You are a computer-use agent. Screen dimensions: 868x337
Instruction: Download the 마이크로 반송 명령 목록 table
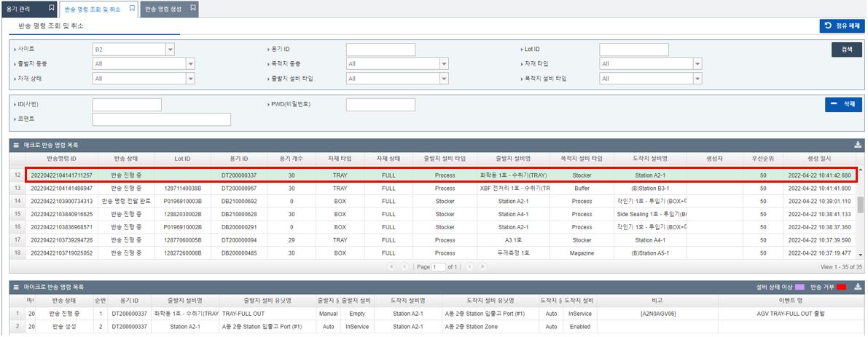tap(858, 287)
